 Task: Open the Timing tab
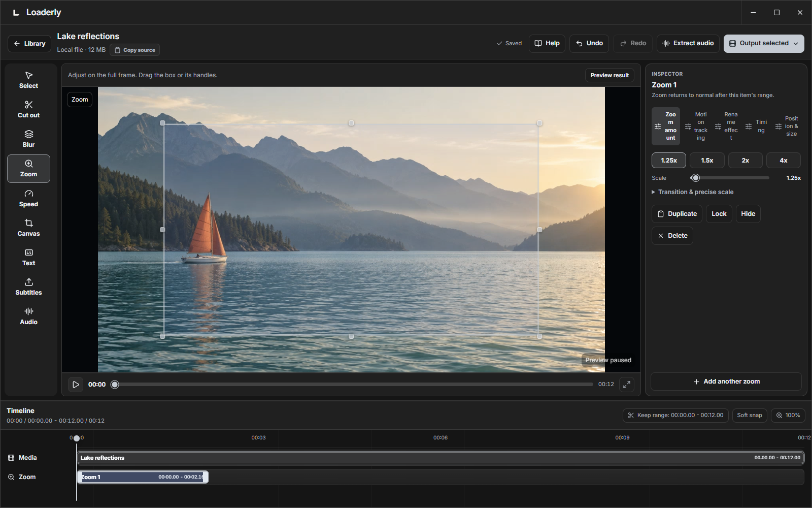pyautogui.click(x=756, y=126)
